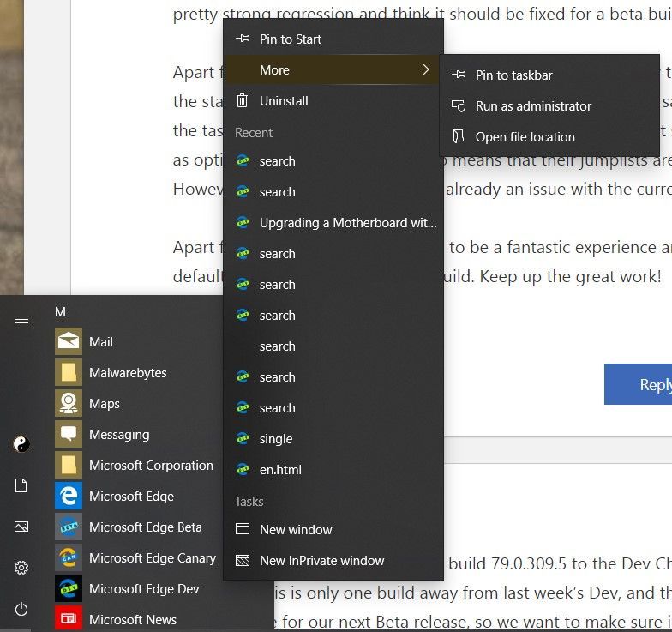Choose Uninstall from the context menu
Image resolution: width=672 pixels, height=632 pixels.
coord(333,101)
